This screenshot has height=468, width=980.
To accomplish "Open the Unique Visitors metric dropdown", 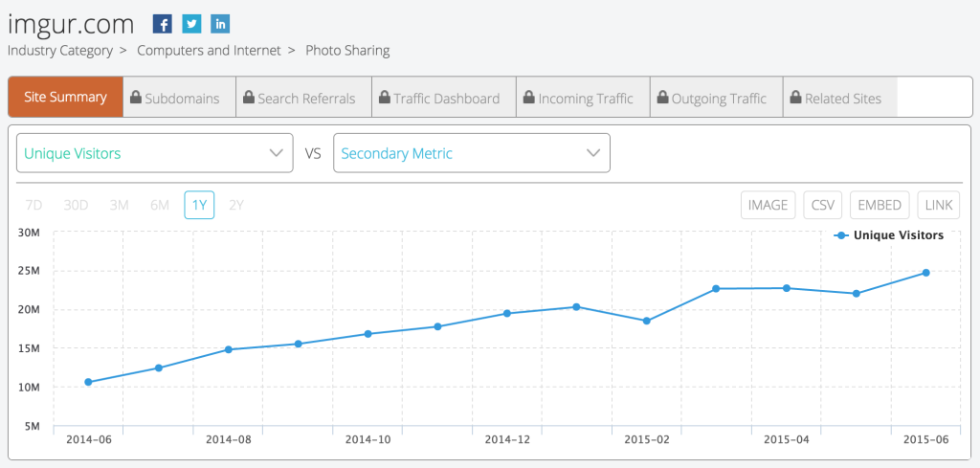I will [154, 153].
